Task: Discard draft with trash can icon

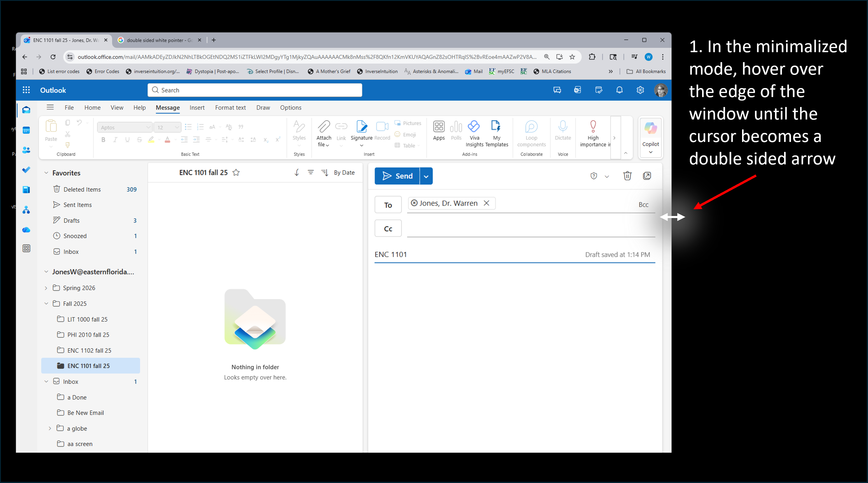Action: (x=627, y=176)
